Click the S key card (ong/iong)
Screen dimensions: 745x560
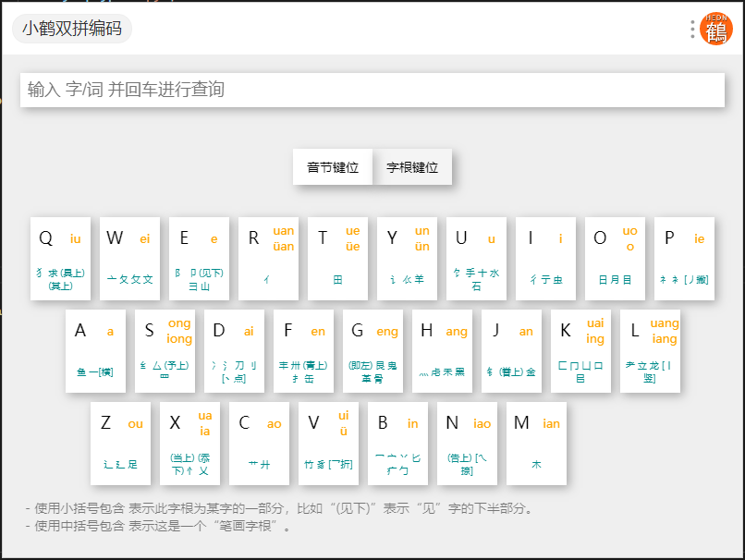(x=165, y=351)
